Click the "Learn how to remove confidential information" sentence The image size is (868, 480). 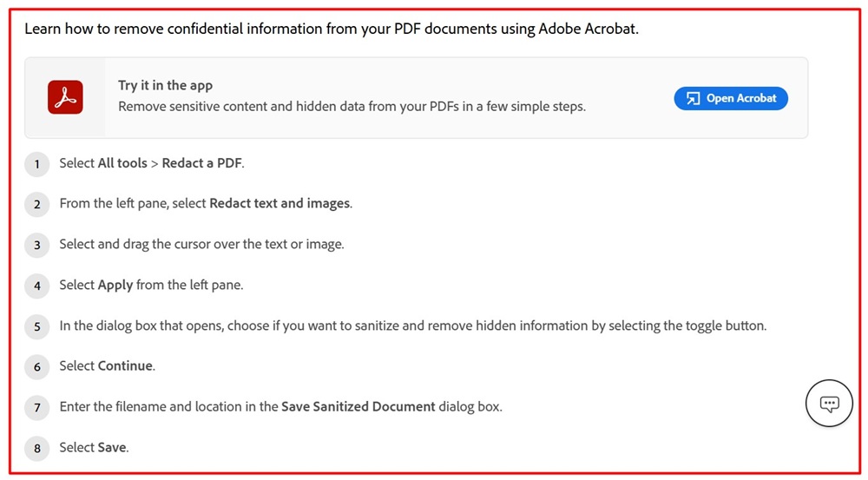331,29
